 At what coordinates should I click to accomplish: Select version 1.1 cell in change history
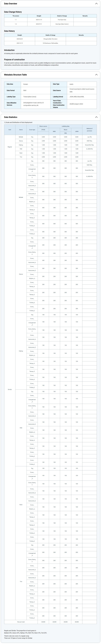pyautogui.click(x=16, y=20)
